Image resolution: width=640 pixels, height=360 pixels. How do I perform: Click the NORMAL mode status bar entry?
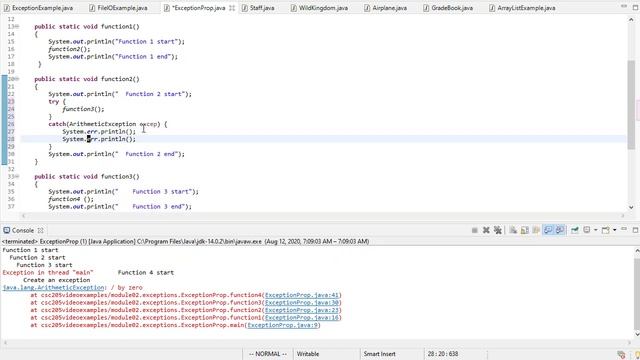[268, 354]
